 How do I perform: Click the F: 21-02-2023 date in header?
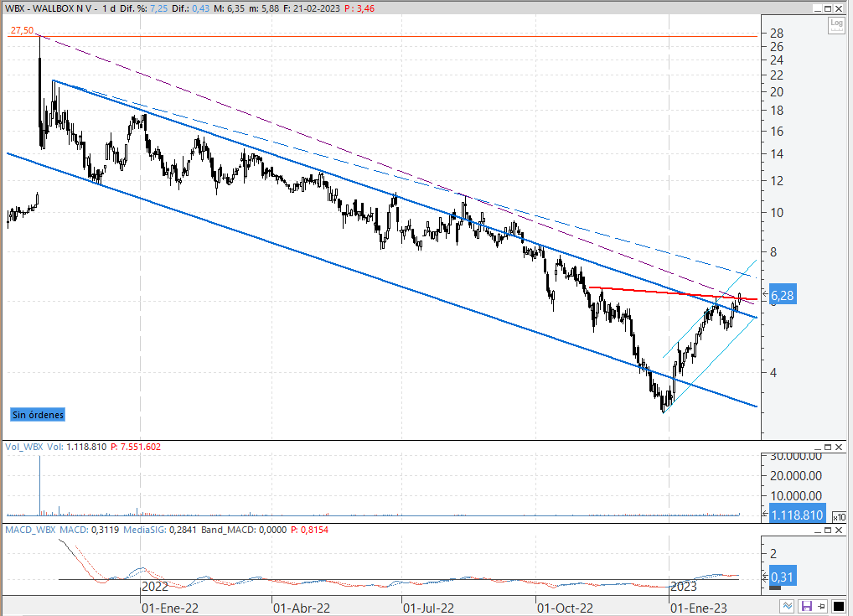tap(312, 8)
